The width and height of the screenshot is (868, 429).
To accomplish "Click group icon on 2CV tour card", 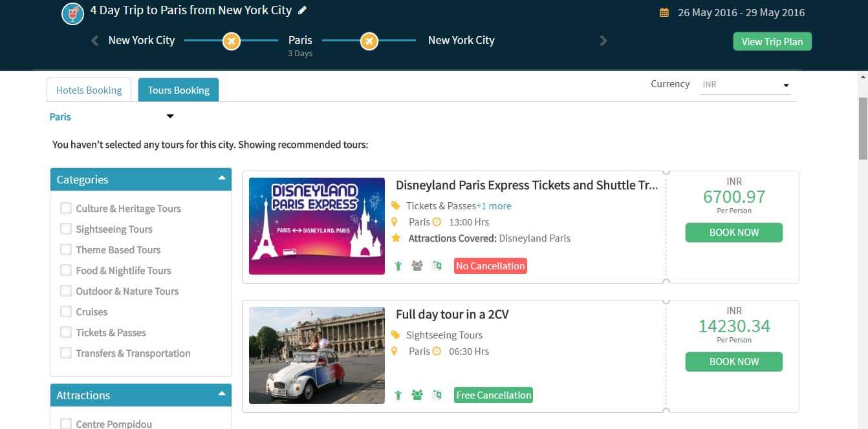I will (x=417, y=395).
